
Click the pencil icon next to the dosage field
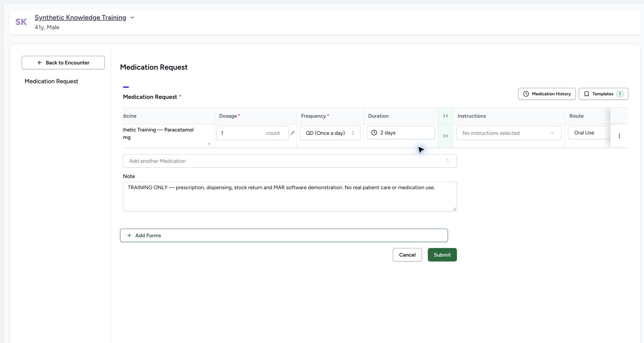tap(293, 133)
